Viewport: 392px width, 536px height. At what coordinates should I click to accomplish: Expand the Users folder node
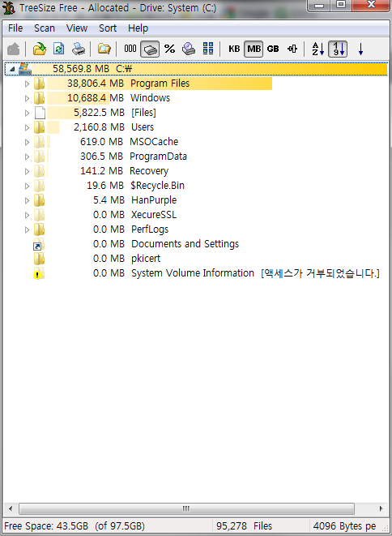tap(27, 128)
